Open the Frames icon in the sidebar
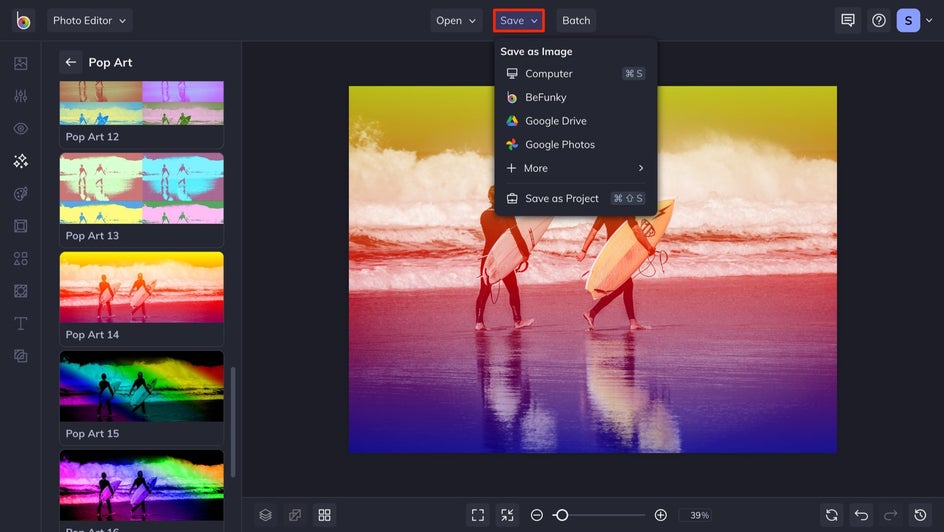The height and width of the screenshot is (532, 944). (20, 226)
